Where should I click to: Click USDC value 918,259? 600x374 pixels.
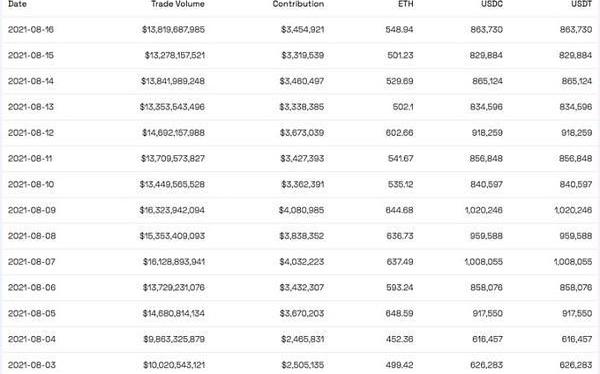(487, 133)
